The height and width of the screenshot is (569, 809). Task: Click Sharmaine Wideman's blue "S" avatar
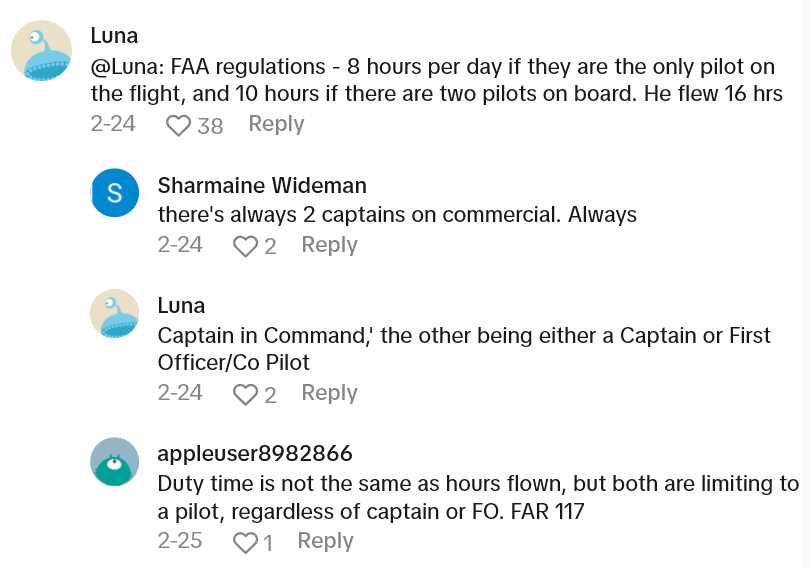tap(115, 193)
